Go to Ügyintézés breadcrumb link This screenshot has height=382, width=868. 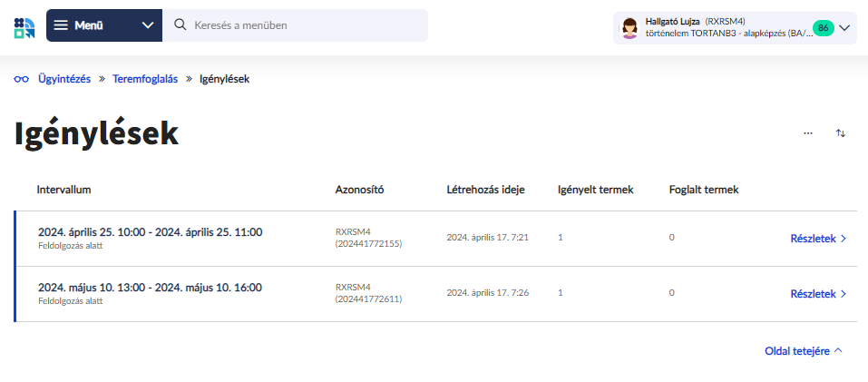64,79
